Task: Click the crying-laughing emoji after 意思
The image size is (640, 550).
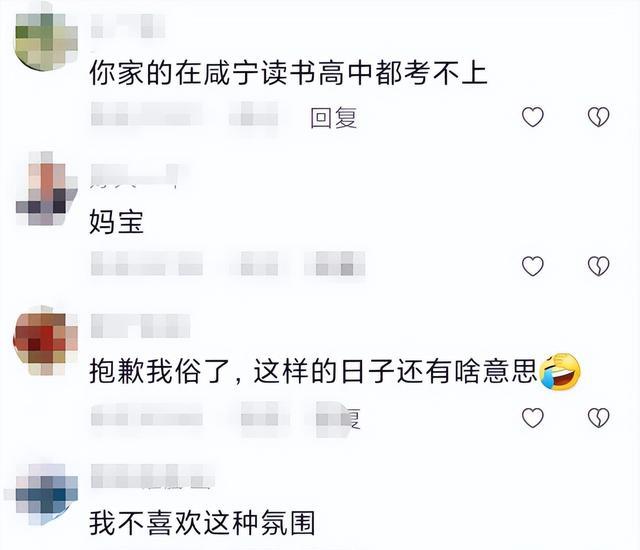Action: pos(560,372)
